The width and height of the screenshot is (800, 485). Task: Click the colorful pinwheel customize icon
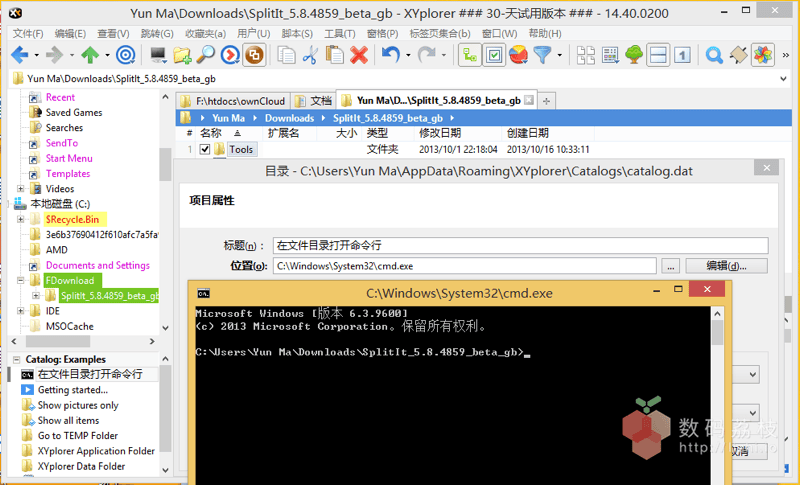tap(763, 55)
